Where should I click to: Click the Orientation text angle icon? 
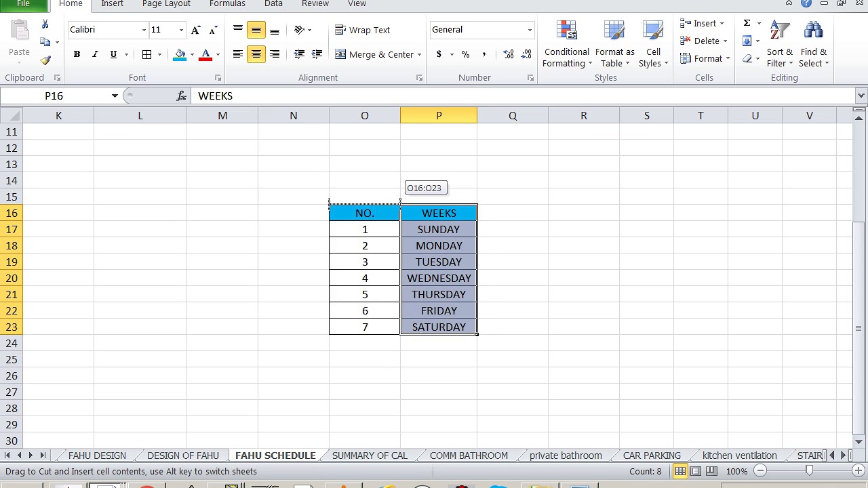click(x=300, y=30)
